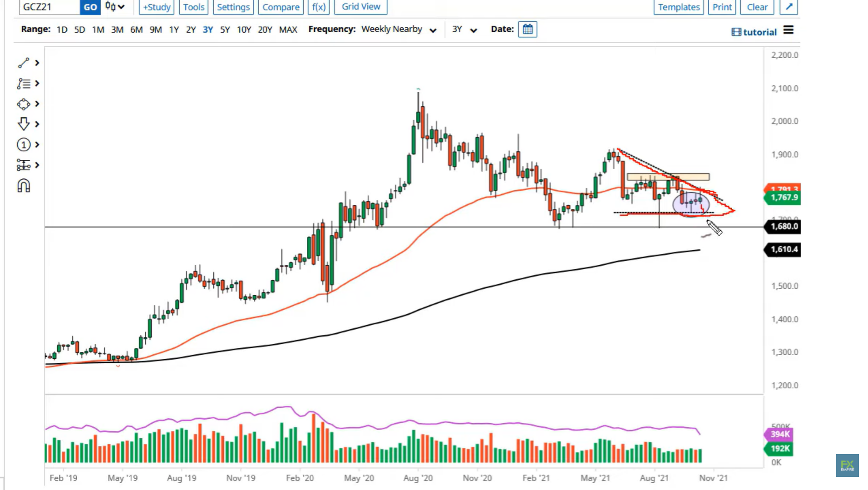Expand the annotation list tool arrow

(x=37, y=84)
